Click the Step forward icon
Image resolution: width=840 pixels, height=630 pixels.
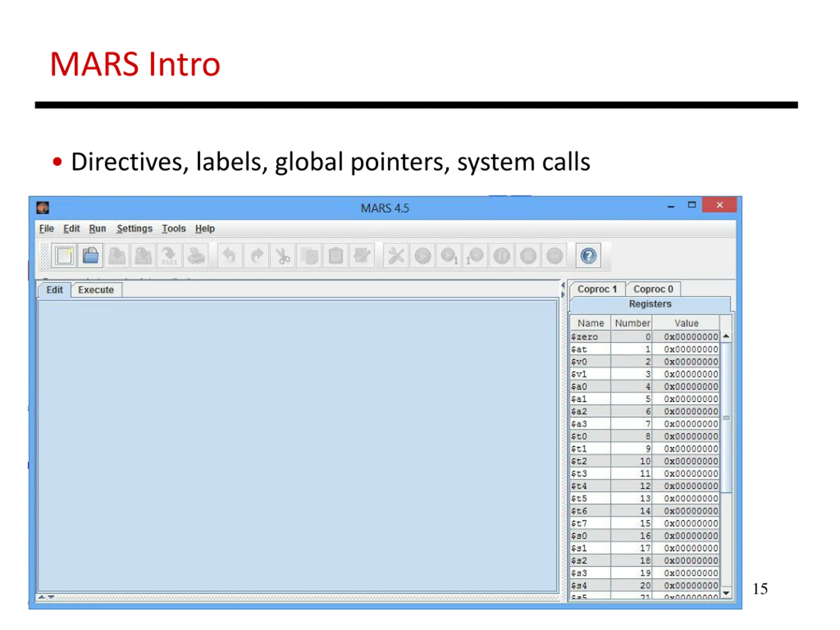click(x=449, y=256)
